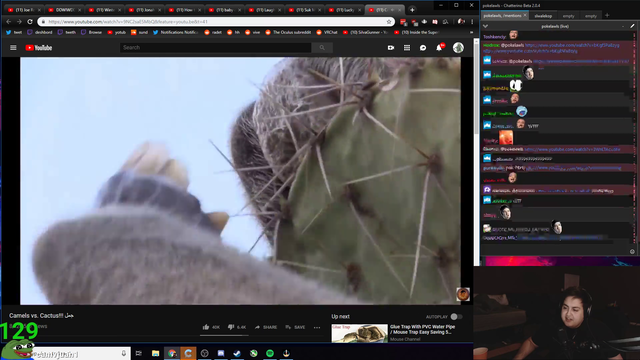Expand the Chatterino split dropdown chevron
This screenshot has width=640, height=360.
485,26
